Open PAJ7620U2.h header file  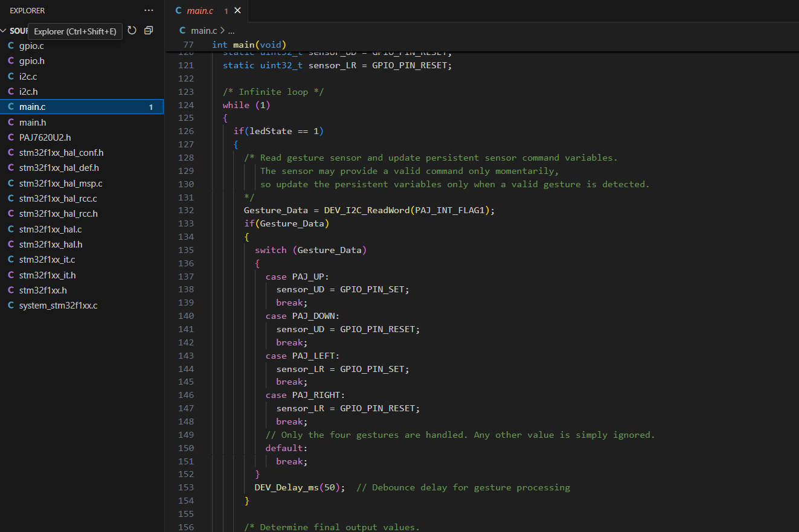pos(45,138)
